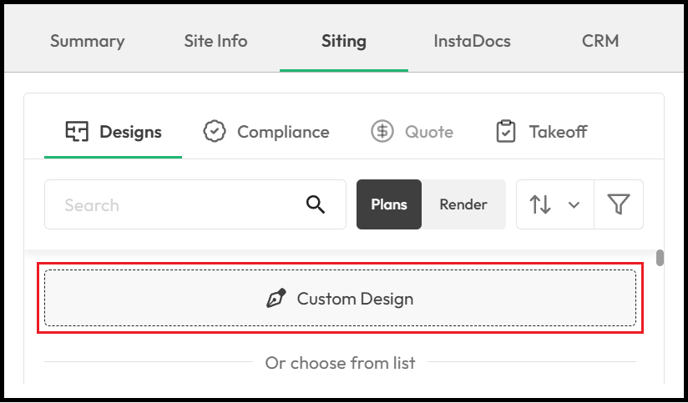
Task: Click the design list scrollbar thumb
Action: click(659, 258)
